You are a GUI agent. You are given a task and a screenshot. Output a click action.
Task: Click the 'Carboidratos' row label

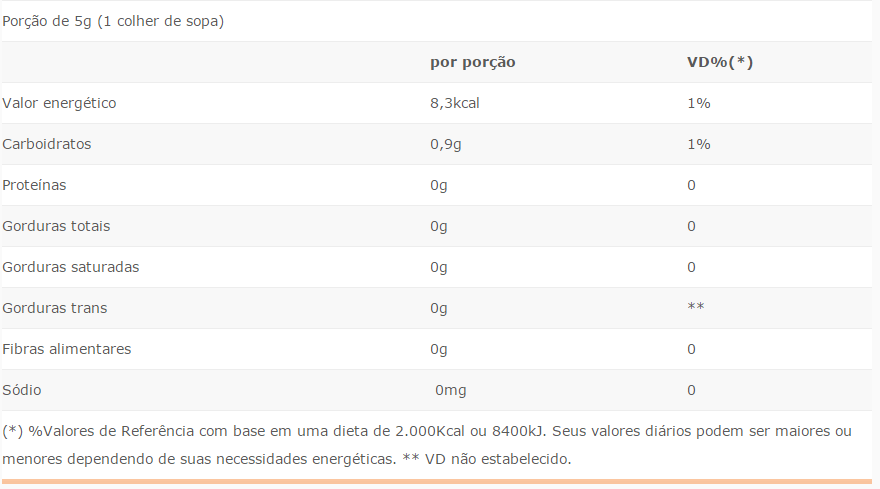47,144
